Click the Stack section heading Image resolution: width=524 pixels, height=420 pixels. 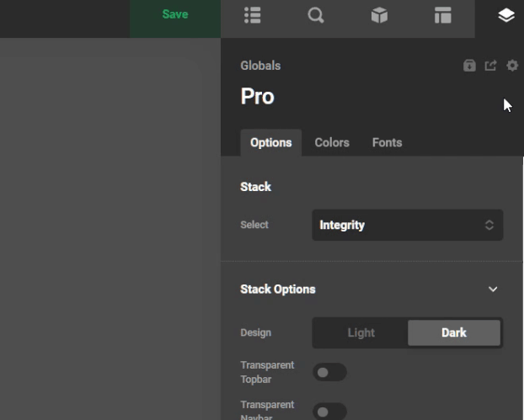tap(255, 187)
